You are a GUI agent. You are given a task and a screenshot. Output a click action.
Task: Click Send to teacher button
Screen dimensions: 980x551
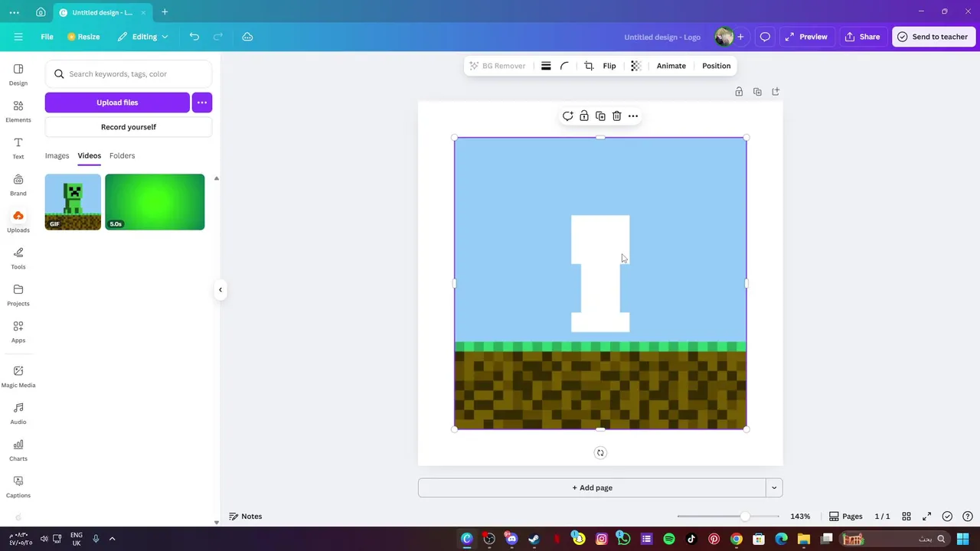tap(933, 37)
